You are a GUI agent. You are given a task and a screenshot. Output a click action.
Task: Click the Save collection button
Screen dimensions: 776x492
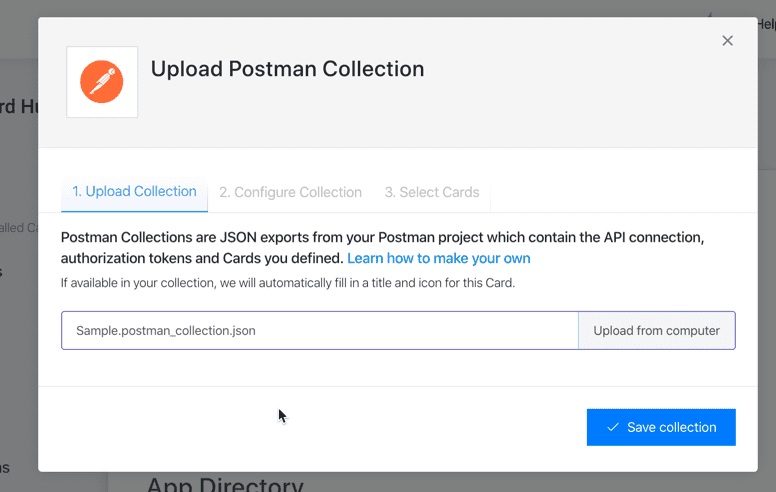(x=661, y=427)
